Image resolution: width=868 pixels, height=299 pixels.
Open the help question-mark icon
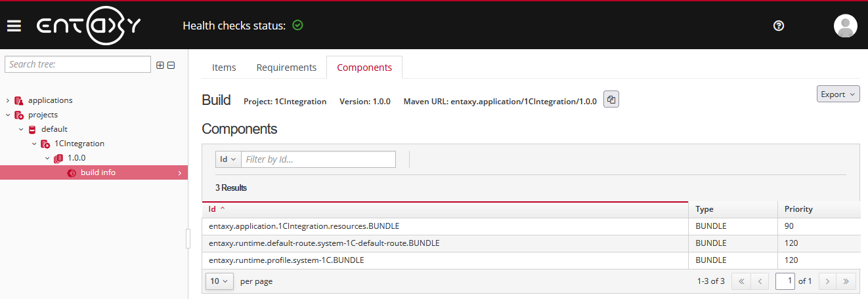coord(779,26)
